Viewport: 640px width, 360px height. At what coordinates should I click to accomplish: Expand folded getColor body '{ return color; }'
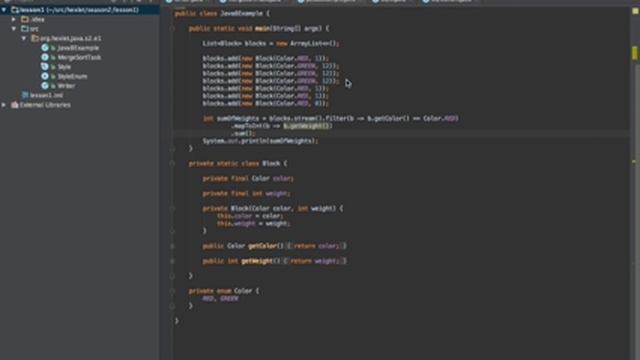(317, 246)
